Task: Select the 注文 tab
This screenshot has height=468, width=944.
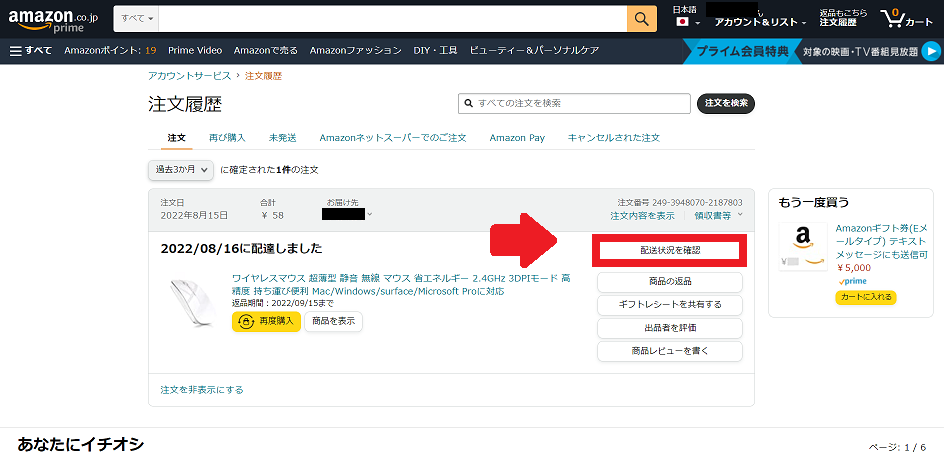Action: click(x=176, y=138)
